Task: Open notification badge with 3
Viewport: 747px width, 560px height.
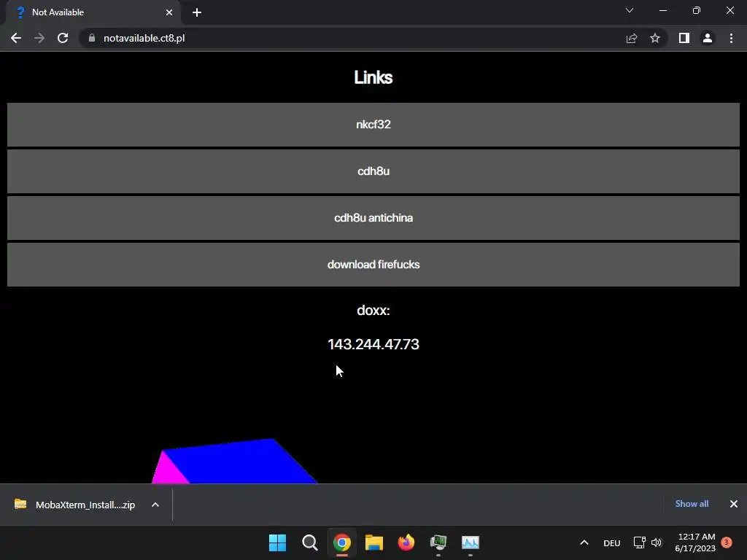Action: pyautogui.click(x=727, y=542)
